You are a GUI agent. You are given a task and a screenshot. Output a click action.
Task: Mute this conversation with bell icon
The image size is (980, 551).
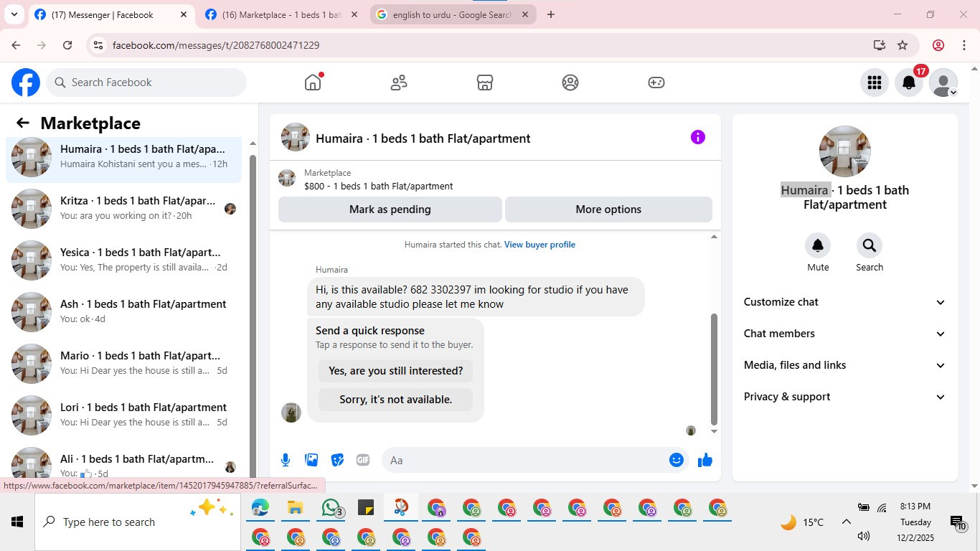[x=818, y=245]
